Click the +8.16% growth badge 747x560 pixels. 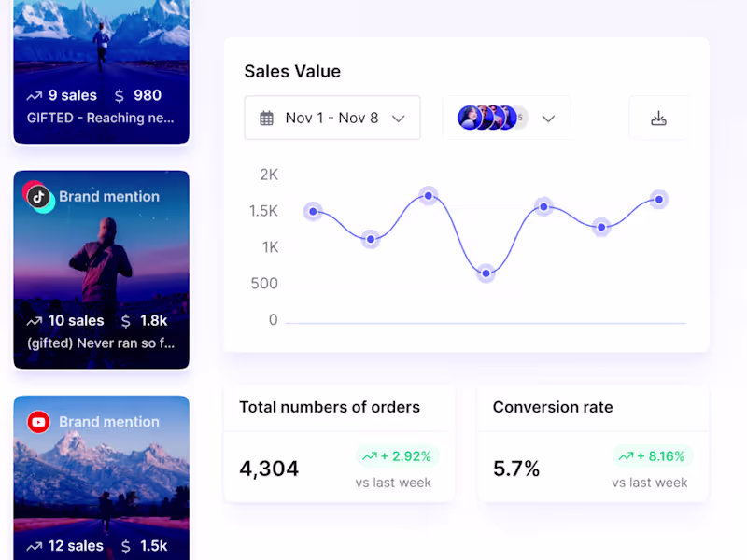(653, 456)
